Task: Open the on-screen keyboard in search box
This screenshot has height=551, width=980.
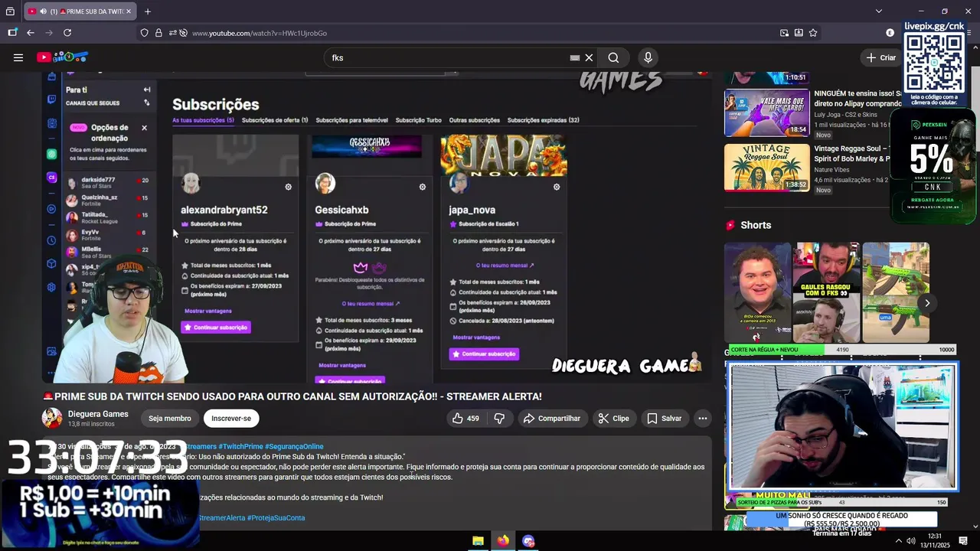Action: (574, 57)
